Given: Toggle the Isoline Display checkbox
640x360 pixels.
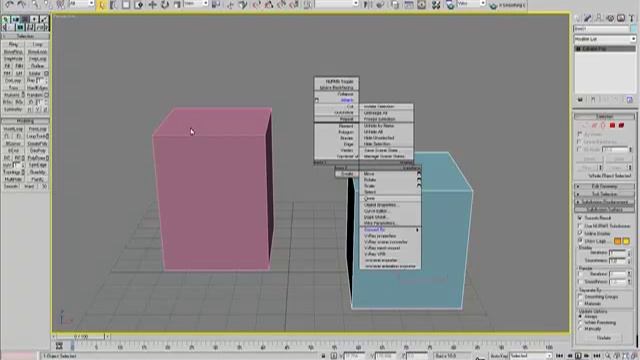Looking at the screenshot, I should pyautogui.click(x=580, y=233).
